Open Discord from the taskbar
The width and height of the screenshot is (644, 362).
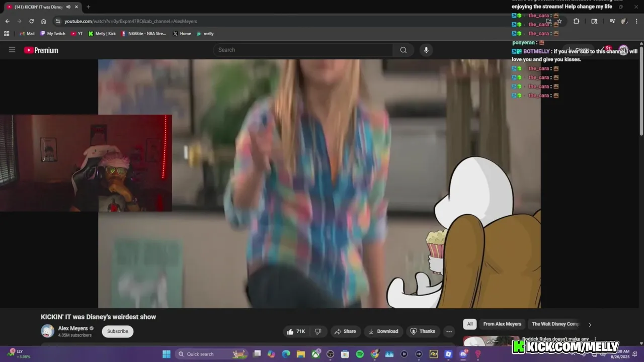tap(463, 354)
